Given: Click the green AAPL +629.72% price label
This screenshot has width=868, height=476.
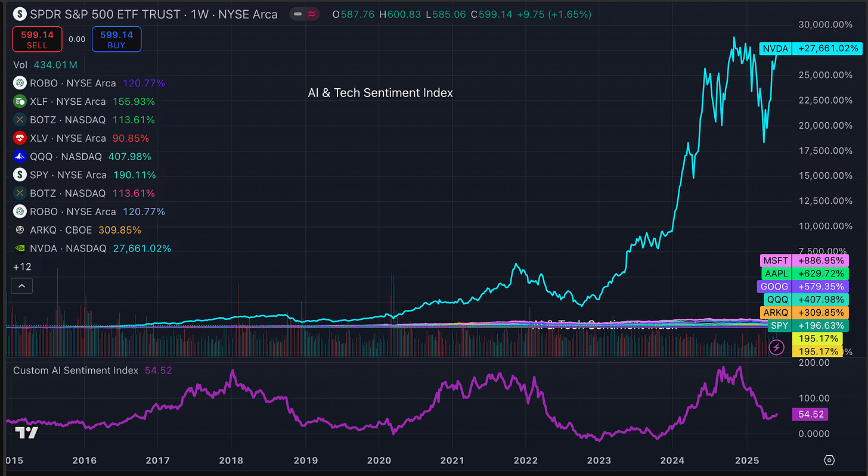Looking at the screenshot, I should [805, 273].
